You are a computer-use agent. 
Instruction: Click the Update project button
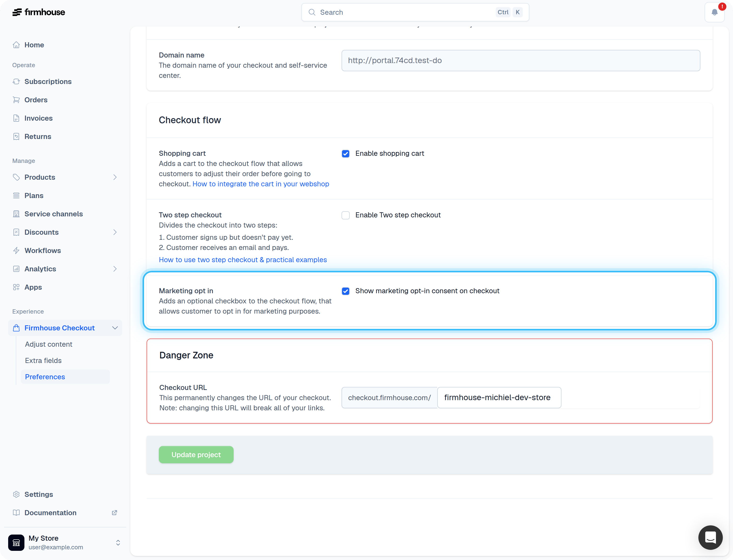pos(196,455)
